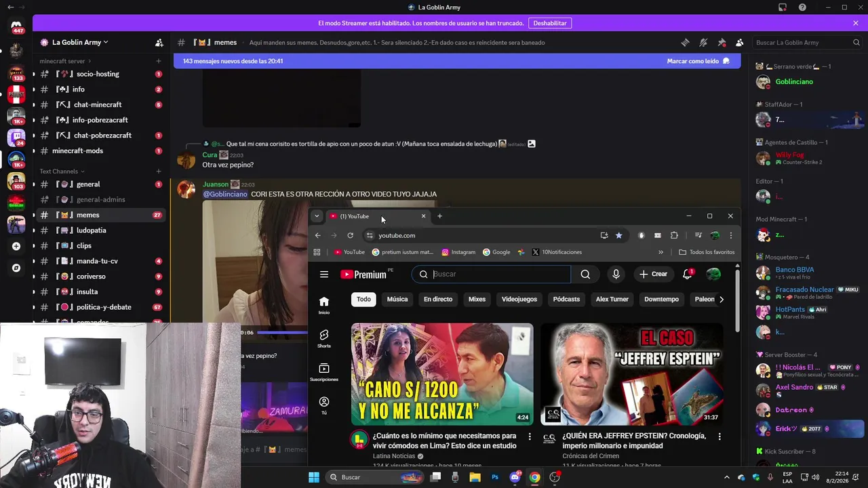Open Chrome extensions puzzle icon

(x=674, y=235)
